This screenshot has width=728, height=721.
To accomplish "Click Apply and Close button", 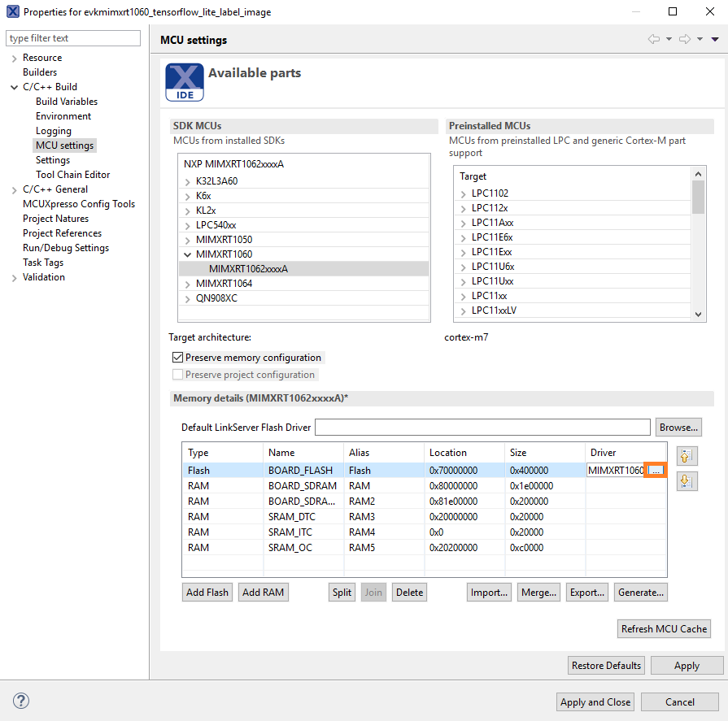I will point(595,702).
